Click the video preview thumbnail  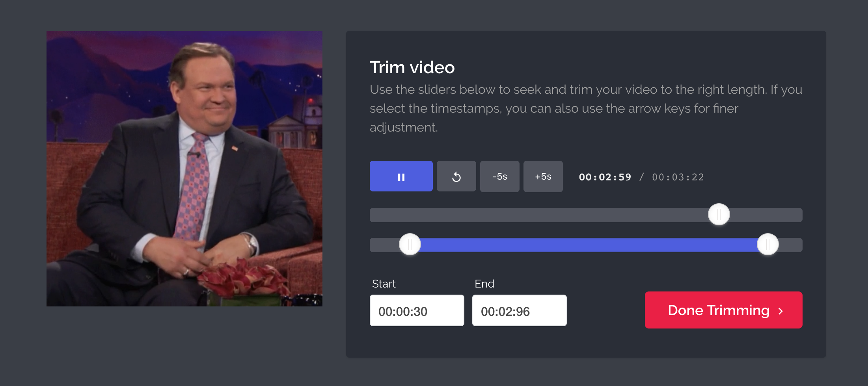click(x=184, y=169)
